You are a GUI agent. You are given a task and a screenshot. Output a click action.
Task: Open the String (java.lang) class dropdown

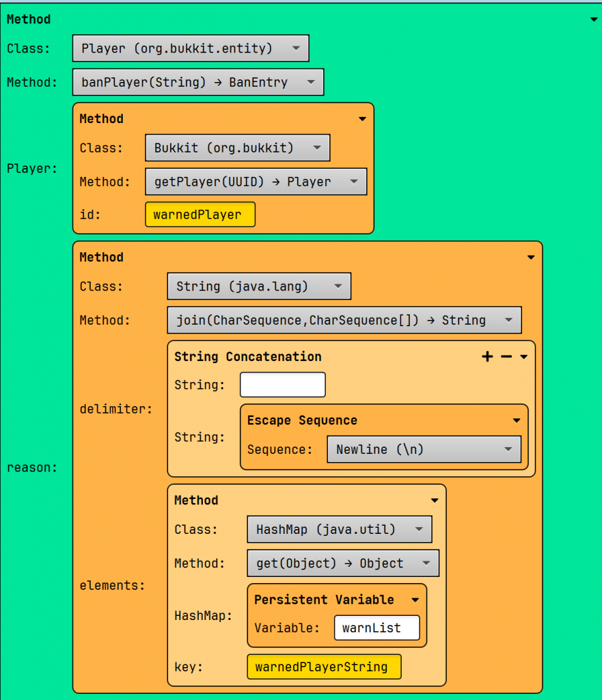click(258, 286)
